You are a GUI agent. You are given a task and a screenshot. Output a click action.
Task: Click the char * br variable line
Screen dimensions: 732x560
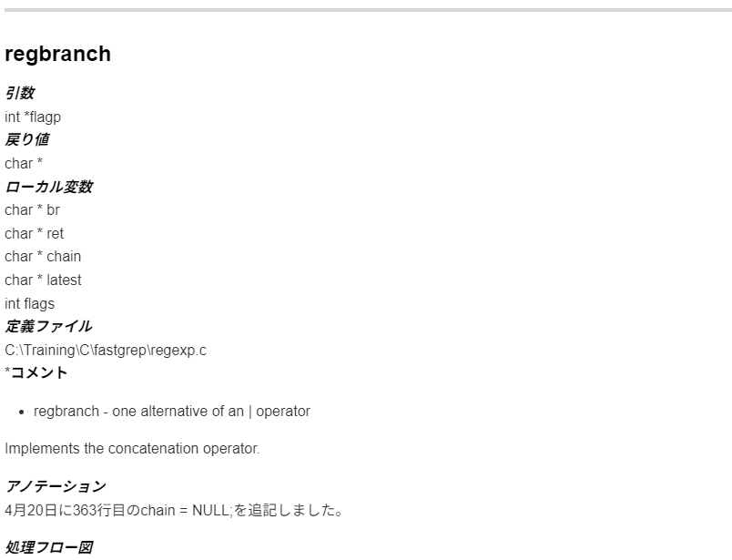(32, 210)
